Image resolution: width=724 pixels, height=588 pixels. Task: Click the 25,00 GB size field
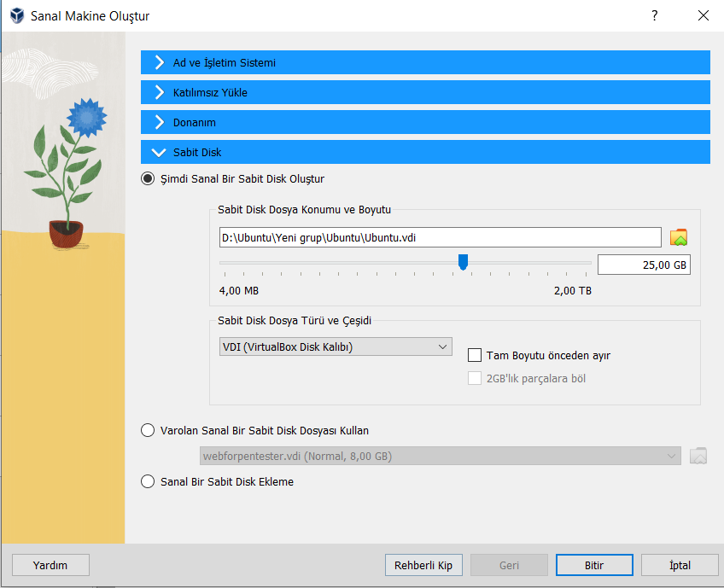[x=644, y=265]
